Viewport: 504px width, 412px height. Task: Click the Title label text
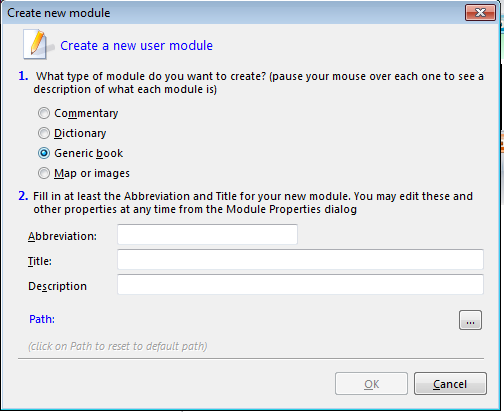click(40, 261)
